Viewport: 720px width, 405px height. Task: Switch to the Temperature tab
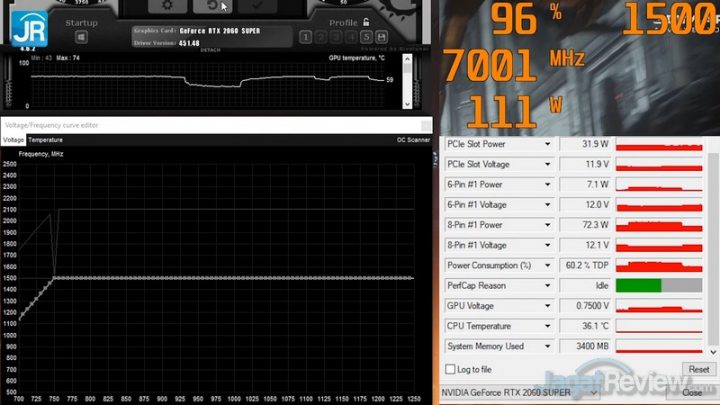point(45,140)
